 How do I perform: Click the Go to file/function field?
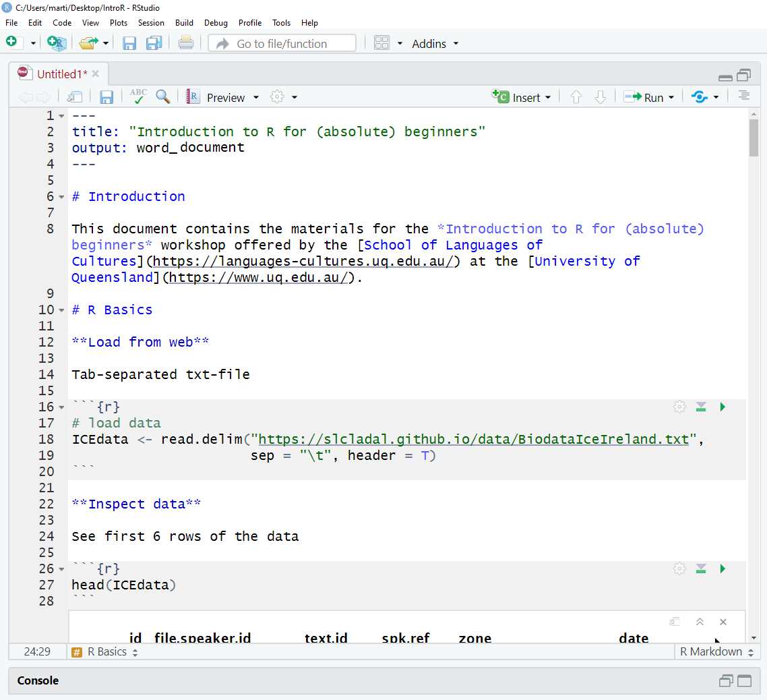pos(282,44)
